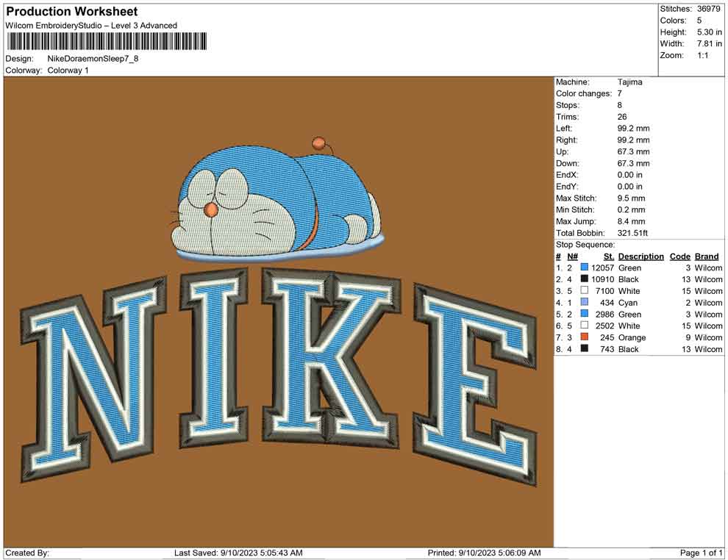Click the Zoom value '1:1'

tap(703, 55)
